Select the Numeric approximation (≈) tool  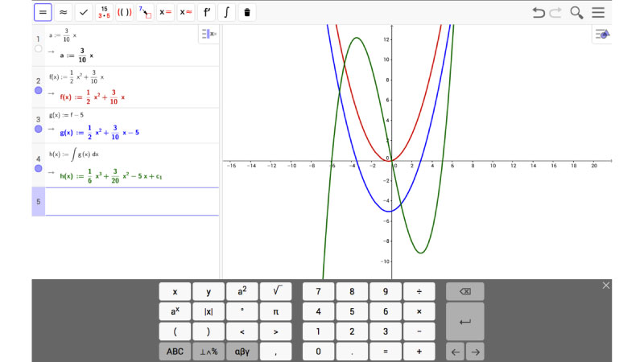coord(63,13)
